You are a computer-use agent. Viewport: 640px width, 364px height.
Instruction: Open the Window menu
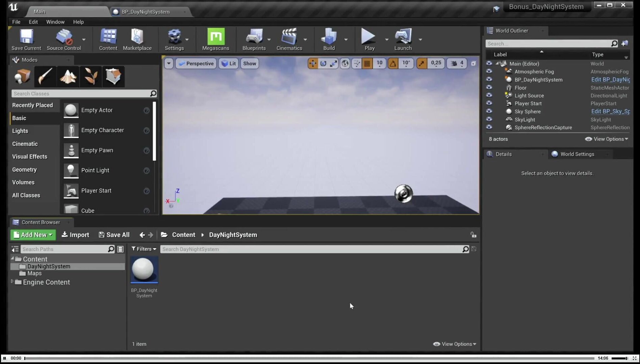tap(55, 22)
